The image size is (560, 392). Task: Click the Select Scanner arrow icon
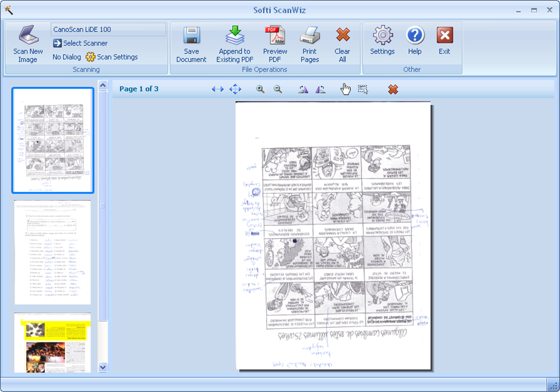[x=57, y=43]
